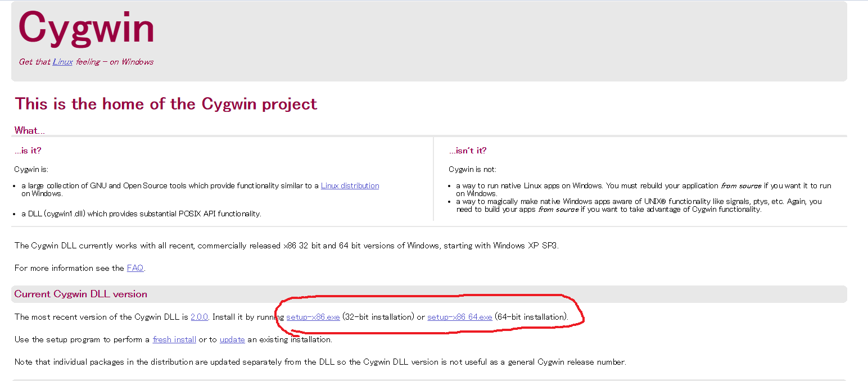Click the cygwin1.dll POSIX API bullet text
The height and width of the screenshot is (381, 868).
142,214
